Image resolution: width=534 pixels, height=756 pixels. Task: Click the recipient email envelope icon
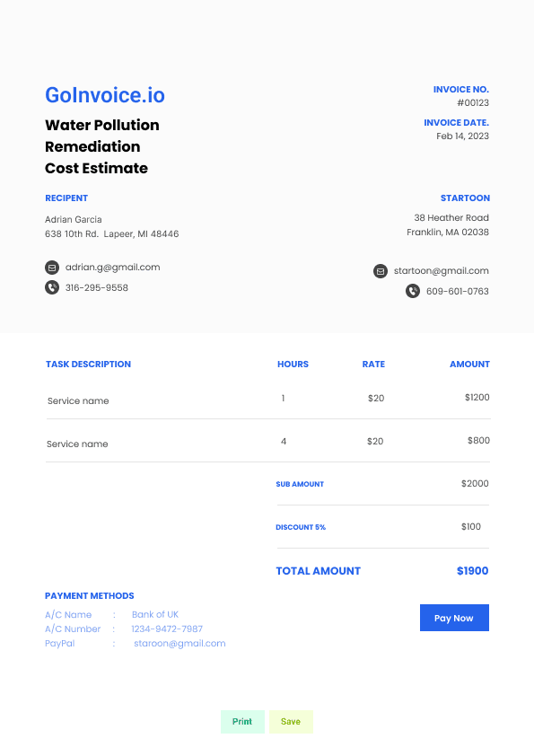point(52,267)
